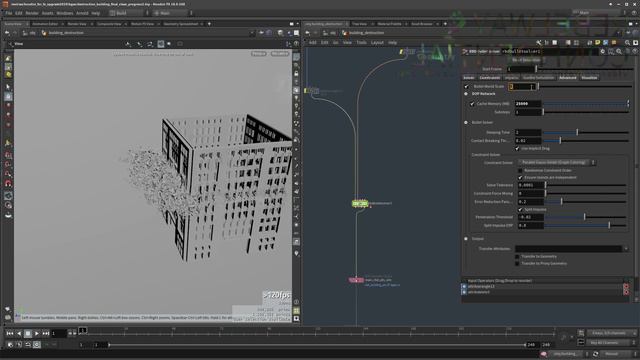Click the yellow sticky note icon in network toolbar
The image size is (640, 360).
tap(598, 42)
